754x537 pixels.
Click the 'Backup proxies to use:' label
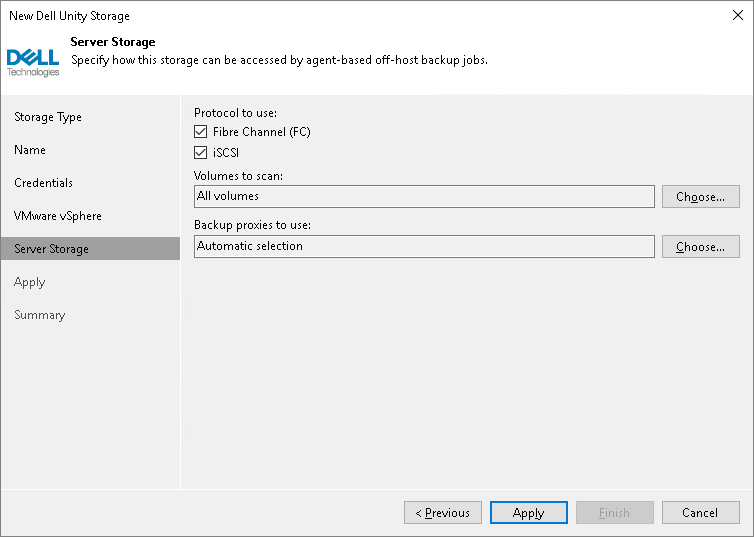[252, 225]
